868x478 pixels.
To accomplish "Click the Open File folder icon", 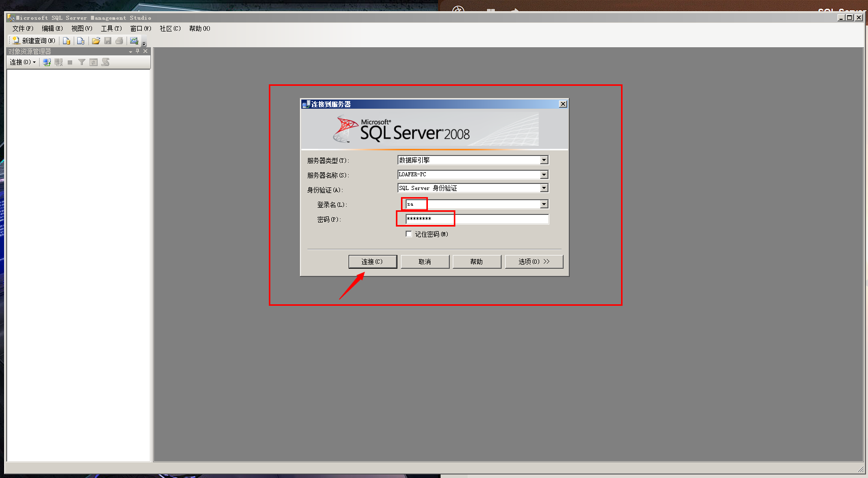I will [x=96, y=41].
